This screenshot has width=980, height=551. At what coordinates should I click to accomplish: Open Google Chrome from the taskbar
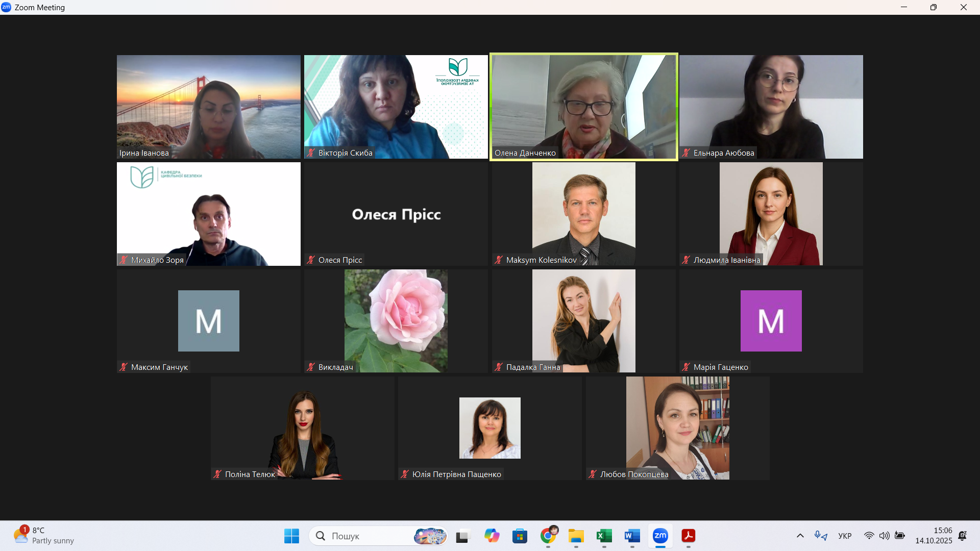[x=548, y=536]
